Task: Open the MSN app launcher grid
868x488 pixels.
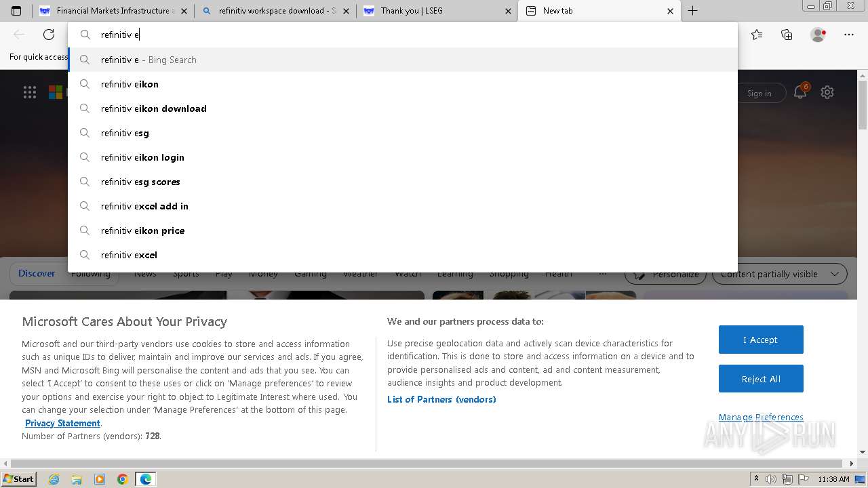Action: 30,93
